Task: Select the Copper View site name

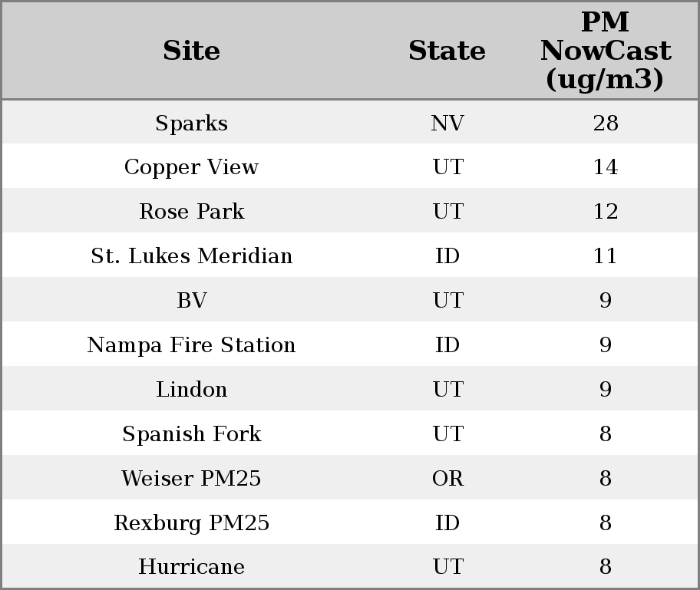Action: 191,167
